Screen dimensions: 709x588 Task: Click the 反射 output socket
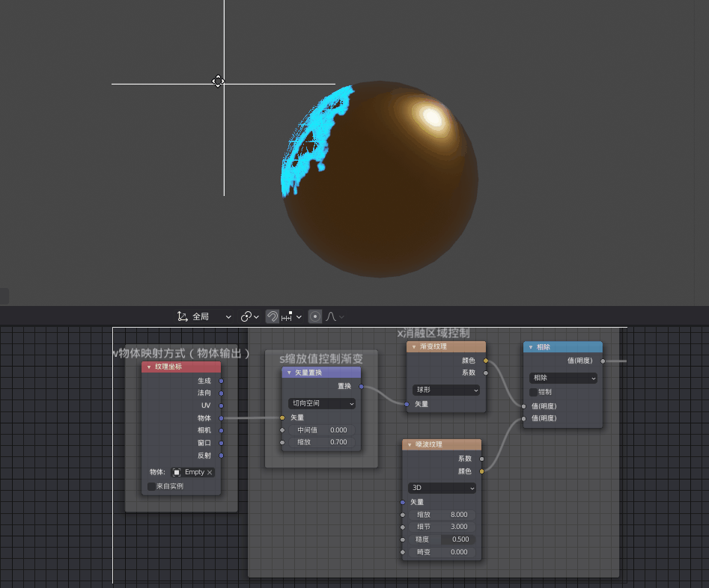click(x=221, y=456)
